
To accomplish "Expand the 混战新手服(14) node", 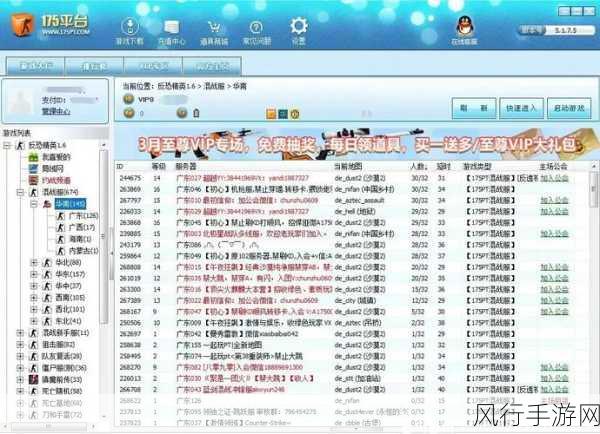I will (x=20, y=333).
